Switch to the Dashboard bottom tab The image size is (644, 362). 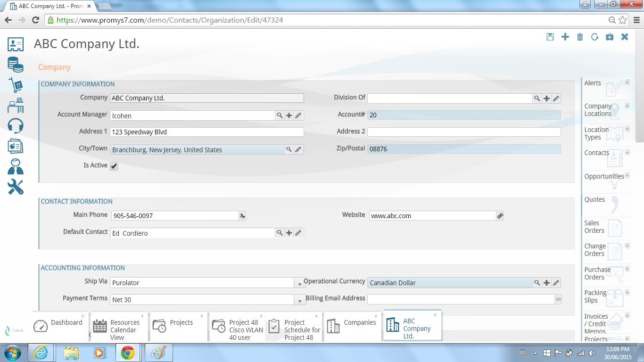click(60, 326)
